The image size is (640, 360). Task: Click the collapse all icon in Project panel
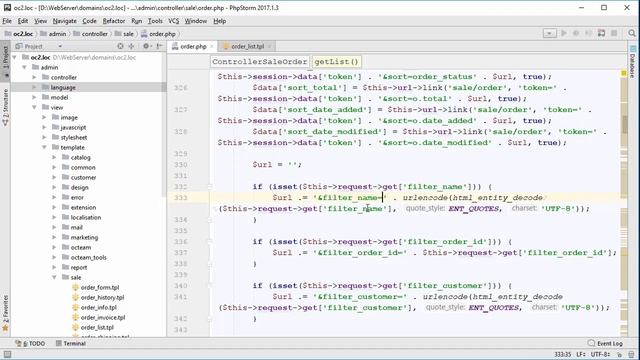click(x=131, y=46)
